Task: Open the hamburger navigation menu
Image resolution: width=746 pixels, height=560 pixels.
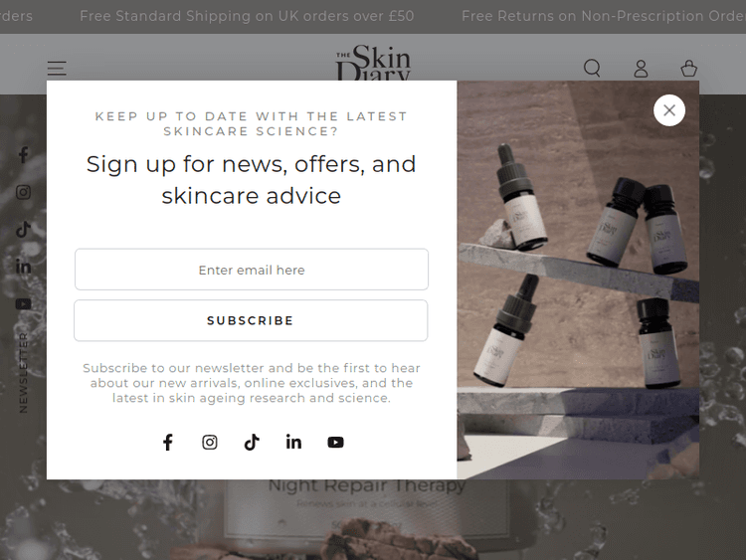Action: (x=57, y=69)
